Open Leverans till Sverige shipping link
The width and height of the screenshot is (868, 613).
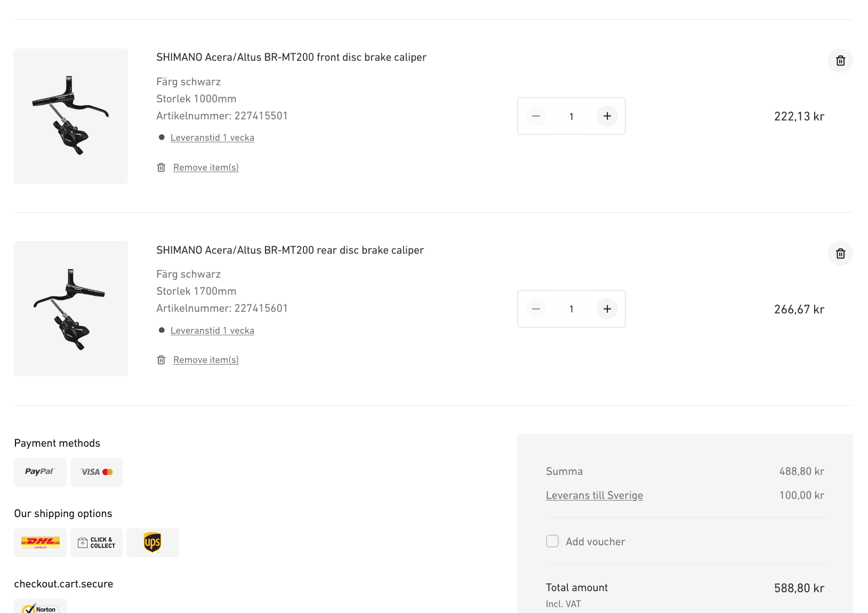[x=594, y=495]
